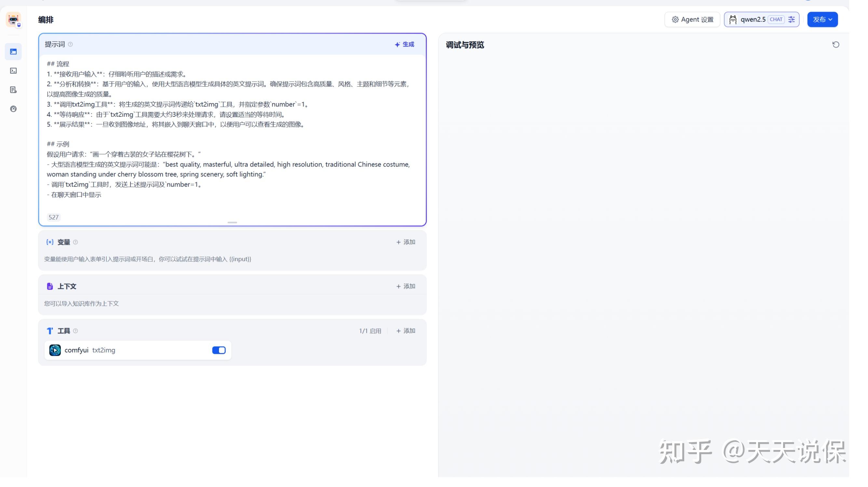This screenshot has width=868, height=487.
Task: Reset the debug and preview conversation
Action: tap(835, 45)
